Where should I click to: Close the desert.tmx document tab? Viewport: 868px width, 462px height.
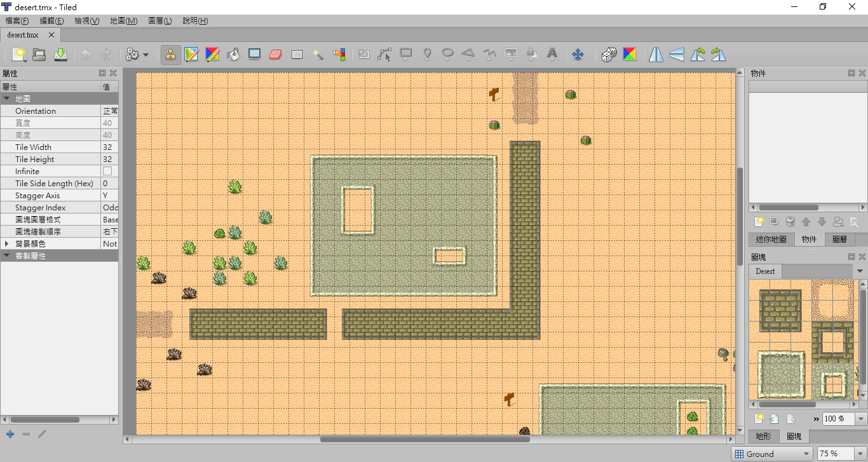pos(52,35)
